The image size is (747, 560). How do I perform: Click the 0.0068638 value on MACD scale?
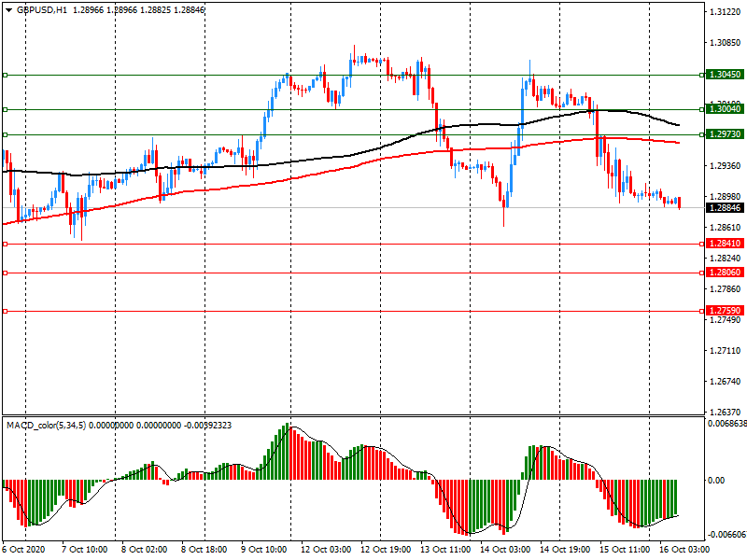point(727,424)
